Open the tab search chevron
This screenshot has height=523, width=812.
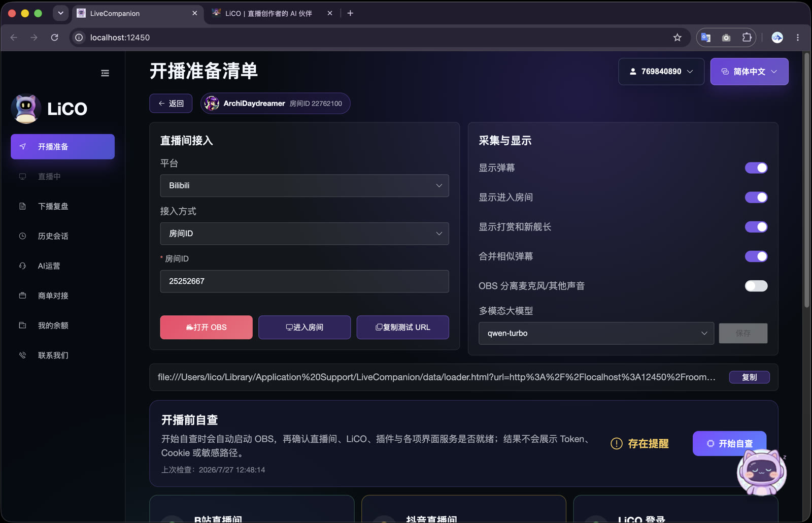coord(60,13)
